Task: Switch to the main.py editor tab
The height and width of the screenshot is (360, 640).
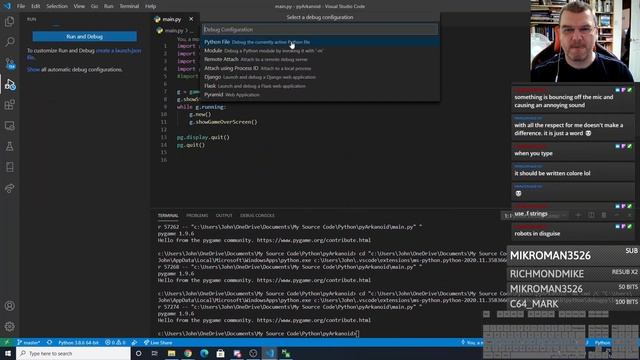Action: 171,19
